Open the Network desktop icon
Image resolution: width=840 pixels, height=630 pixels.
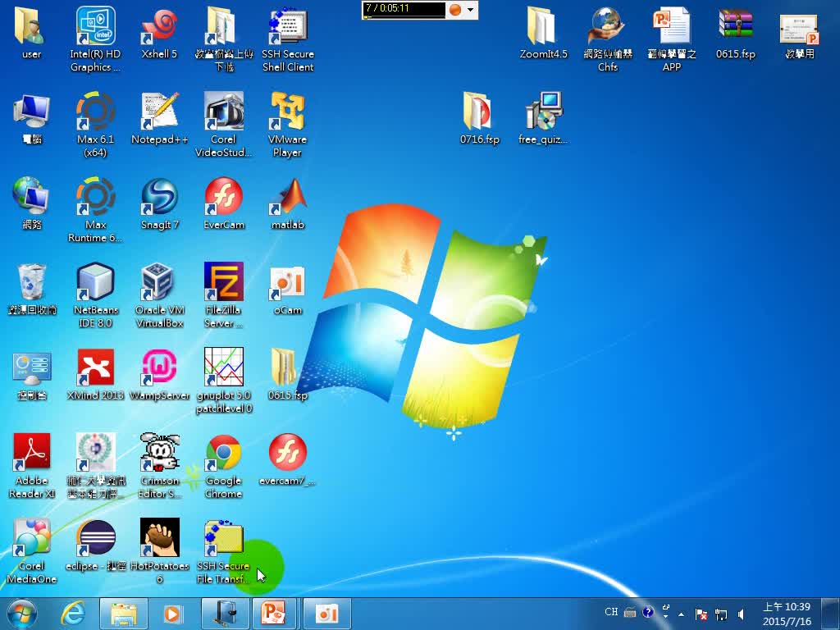pyautogui.click(x=31, y=204)
